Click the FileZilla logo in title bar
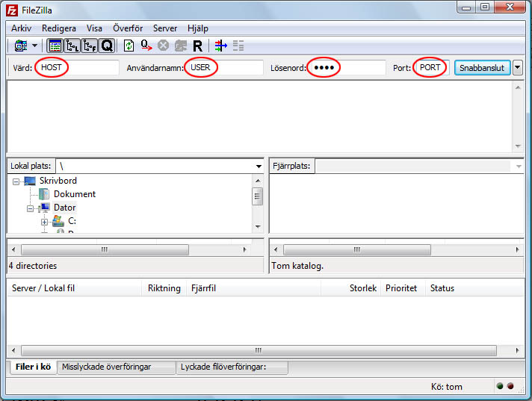This screenshot has height=401, width=532. (12, 10)
